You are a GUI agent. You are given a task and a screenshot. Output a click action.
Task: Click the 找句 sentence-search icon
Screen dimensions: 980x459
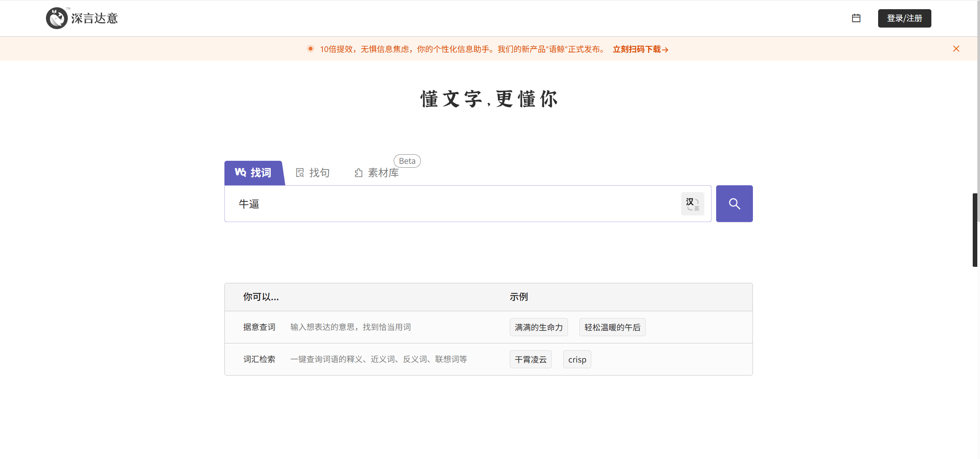pos(300,172)
